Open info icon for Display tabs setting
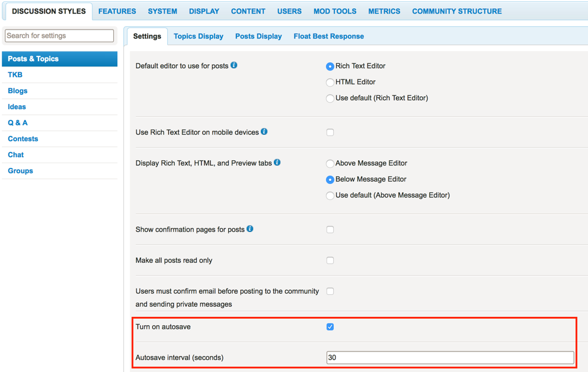The image size is (588, 372). (x=277, y=162)
